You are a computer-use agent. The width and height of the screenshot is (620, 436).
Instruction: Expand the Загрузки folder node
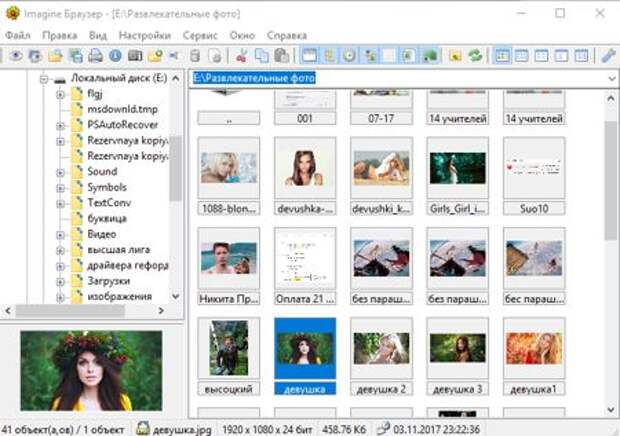[x=60, y=282]
